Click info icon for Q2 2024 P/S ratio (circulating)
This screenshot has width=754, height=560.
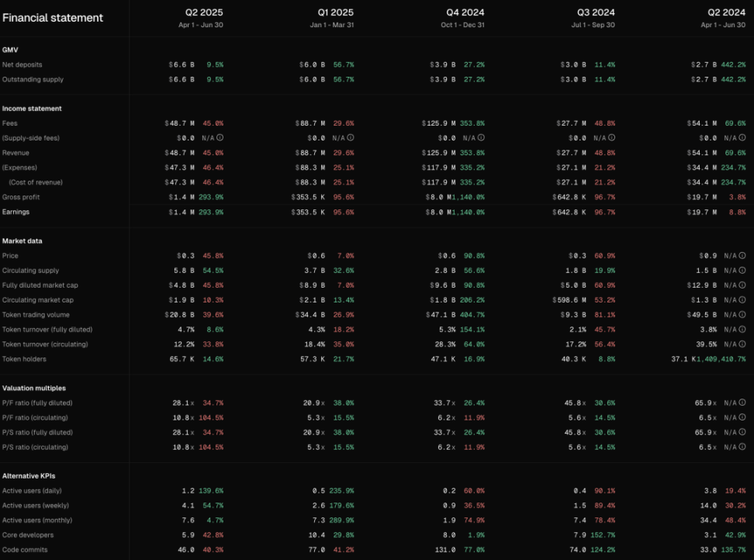coord(742,448)
